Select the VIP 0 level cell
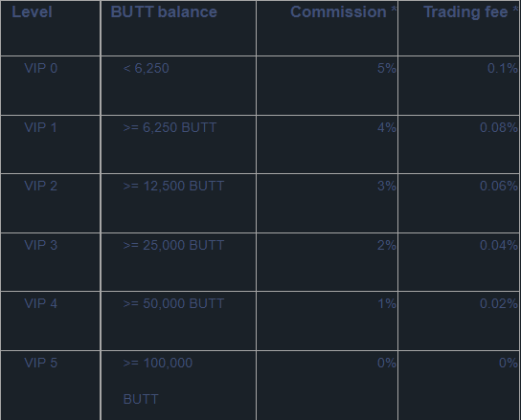This screenshot has width=521, height=420. point(50,86)
